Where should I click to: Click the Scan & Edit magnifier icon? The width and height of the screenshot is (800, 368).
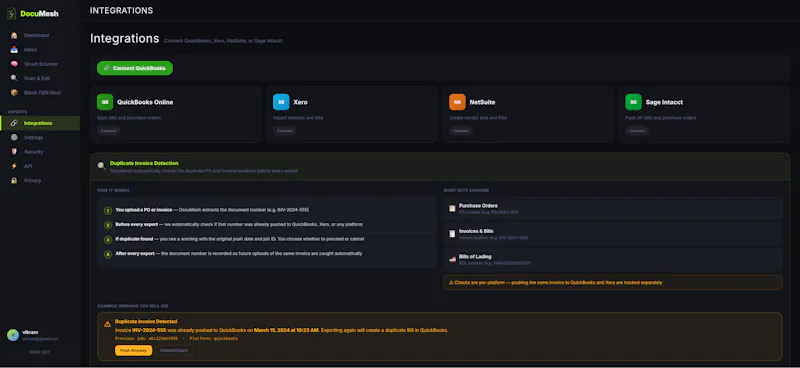(14, 78)
